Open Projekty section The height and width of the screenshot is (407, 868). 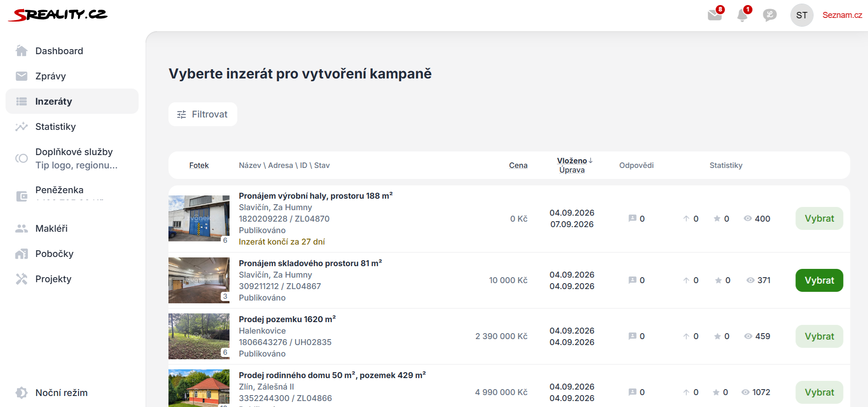(72, 279)
